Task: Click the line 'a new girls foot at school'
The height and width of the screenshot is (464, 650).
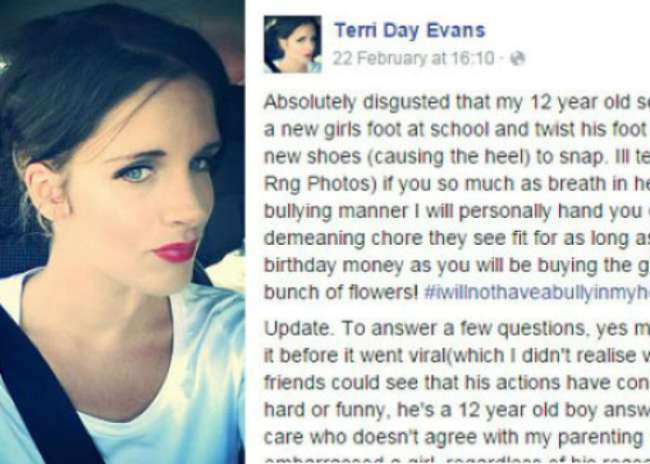Action: pyautogui.click(x=456, y=130)
